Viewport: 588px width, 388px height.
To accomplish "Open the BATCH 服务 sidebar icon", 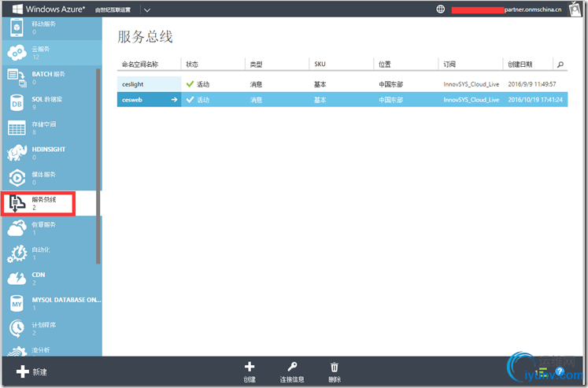I will point(17,78).
